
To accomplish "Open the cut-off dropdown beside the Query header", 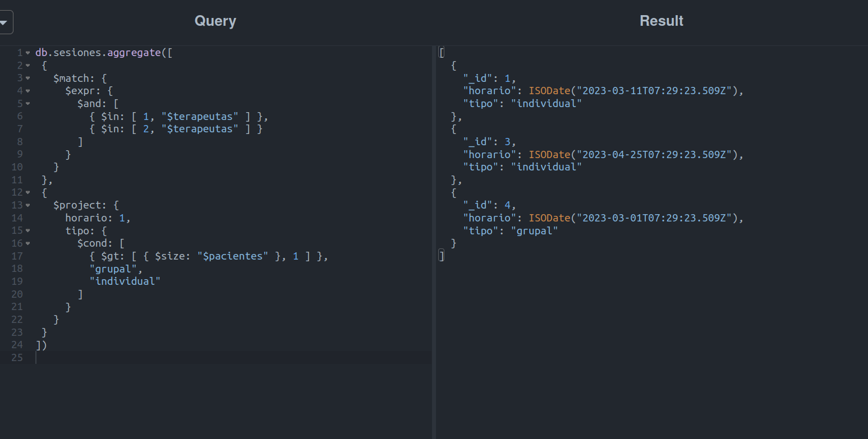I will pyautogui.click(x=5, y=22).
